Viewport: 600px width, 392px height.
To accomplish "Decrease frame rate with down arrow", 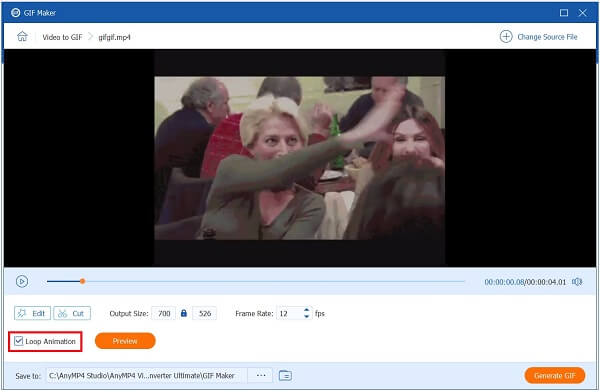I will tap(306, 316).
